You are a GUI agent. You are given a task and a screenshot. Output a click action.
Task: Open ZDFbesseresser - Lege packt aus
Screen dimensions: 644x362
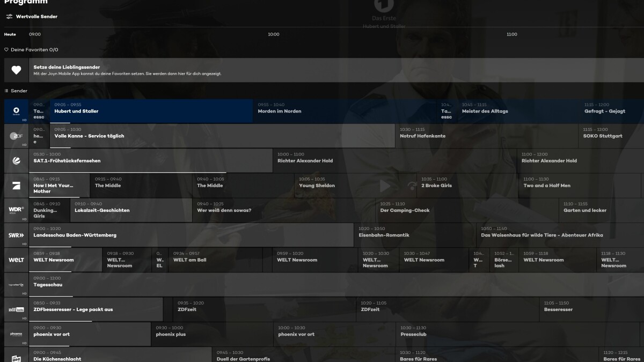pyautogui.click(x=96, y=309)
